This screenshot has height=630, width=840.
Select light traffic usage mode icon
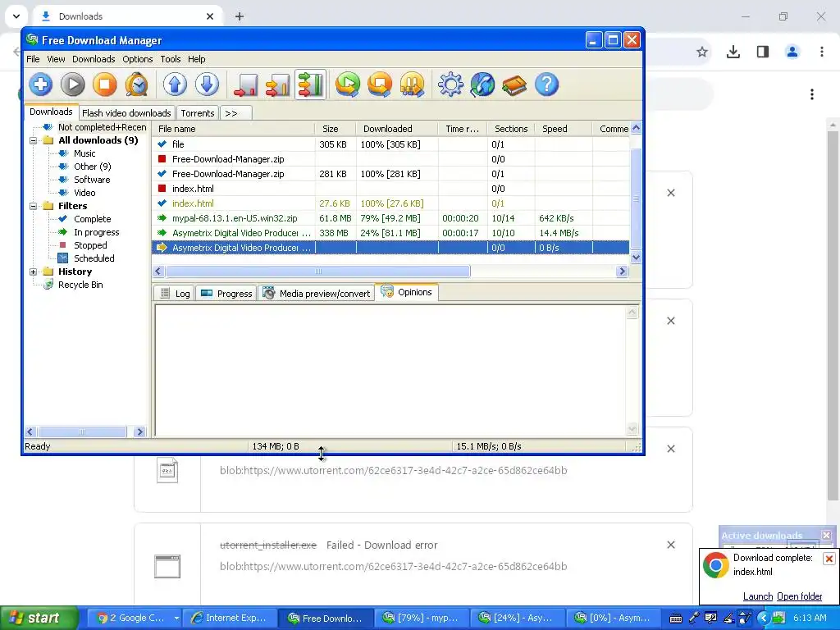pyautogui.click(x=246, y=84)
